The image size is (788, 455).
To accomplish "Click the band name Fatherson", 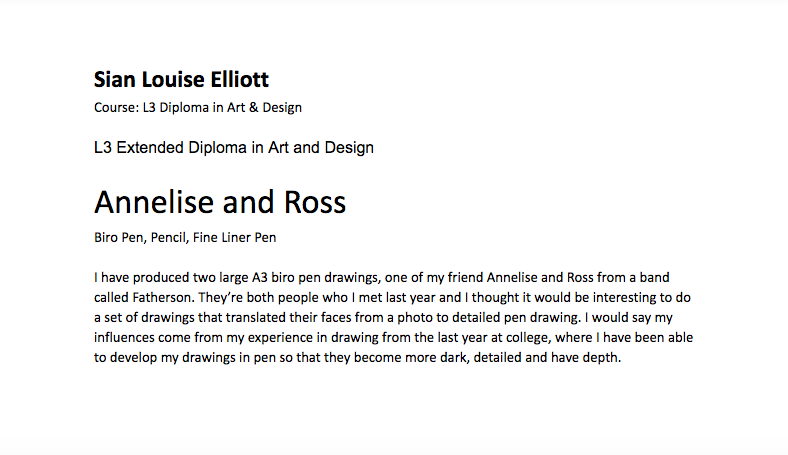I will tap(162, 298).
